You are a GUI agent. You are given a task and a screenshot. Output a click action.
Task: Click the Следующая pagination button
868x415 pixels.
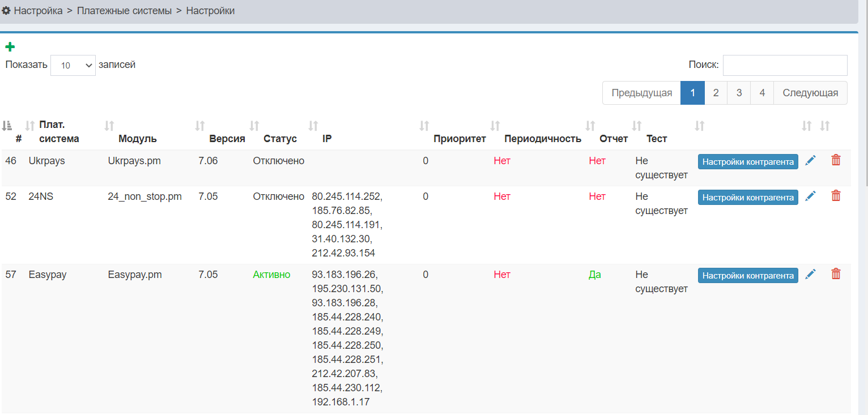pos(810,93)
